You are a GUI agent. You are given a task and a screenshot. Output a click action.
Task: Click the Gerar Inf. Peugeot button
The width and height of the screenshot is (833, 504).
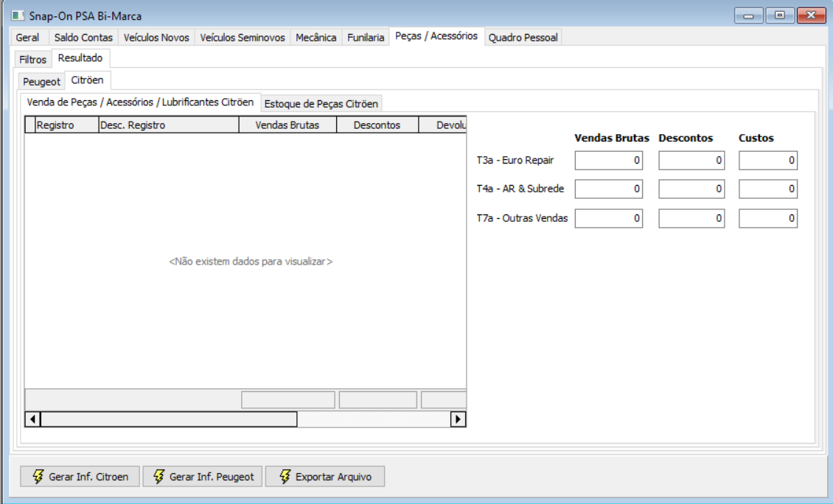pyautogui.click(x=203, y=477)
